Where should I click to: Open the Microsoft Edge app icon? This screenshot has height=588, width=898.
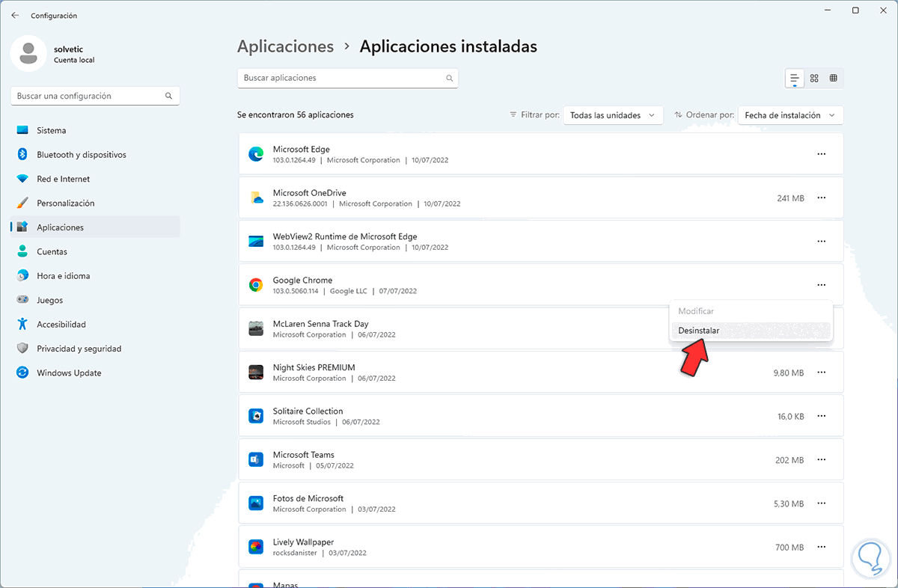click(x=256, y=154)
